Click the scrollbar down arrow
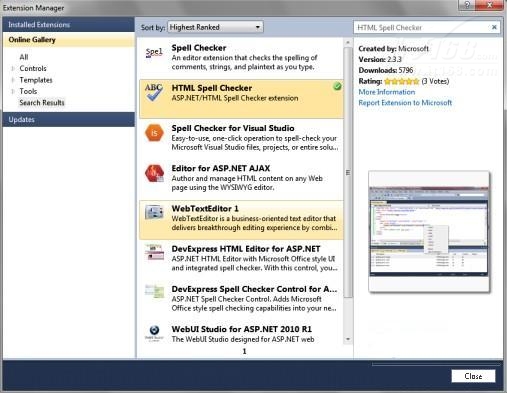507x393 pixels. pyautogui.click(x=348, y=339)
